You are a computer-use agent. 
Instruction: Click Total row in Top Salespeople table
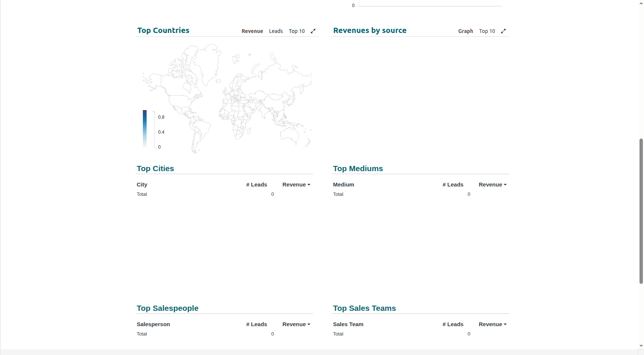click(x=225, y=334)
